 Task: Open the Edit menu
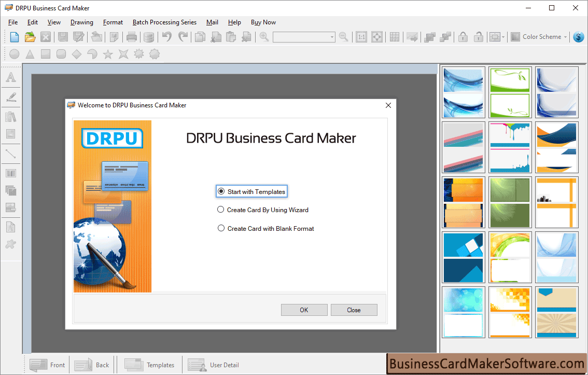33,22
